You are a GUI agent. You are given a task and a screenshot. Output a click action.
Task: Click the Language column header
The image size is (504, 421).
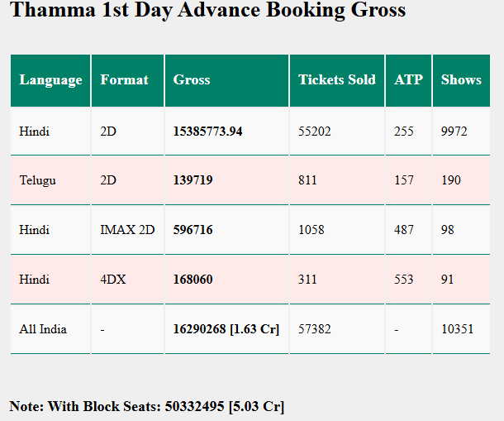tap(50, 79)
